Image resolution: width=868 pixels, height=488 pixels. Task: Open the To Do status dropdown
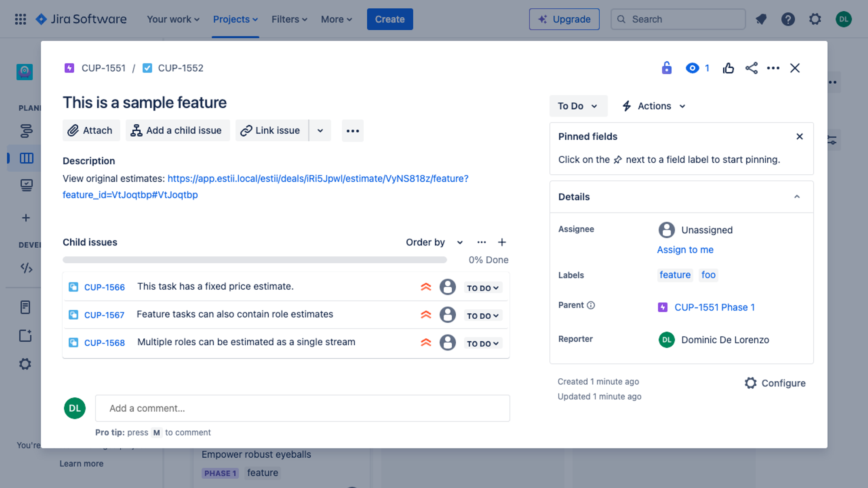point(578,106)
